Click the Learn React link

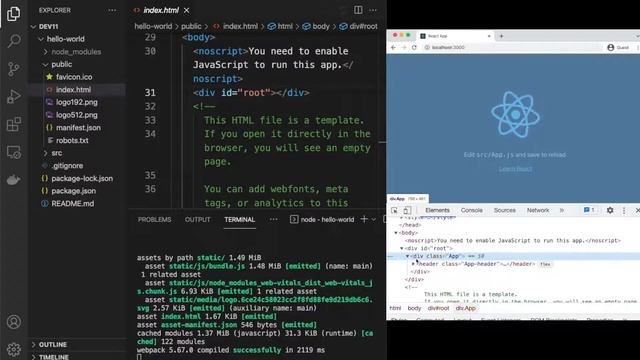[x=515, y=169]
